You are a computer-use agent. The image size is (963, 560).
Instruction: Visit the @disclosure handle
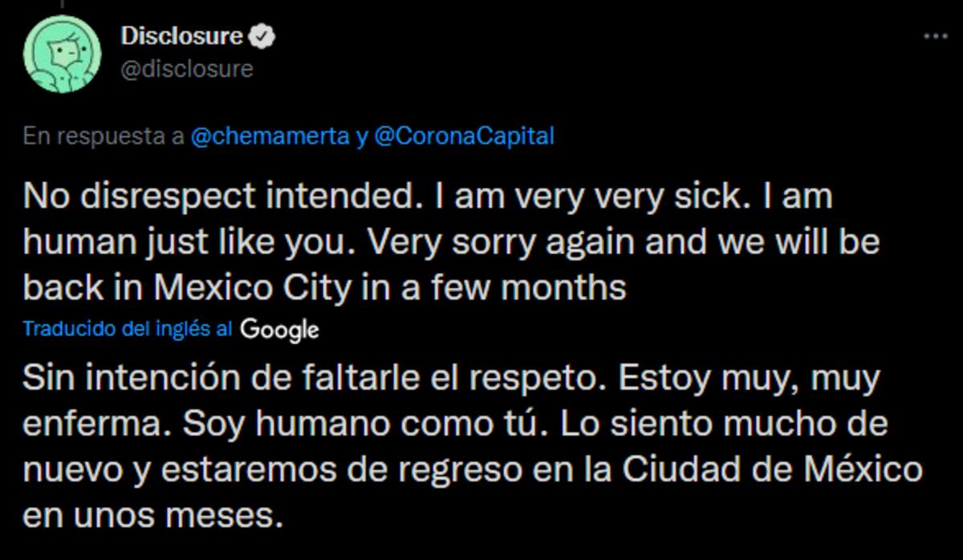point(186,70)
